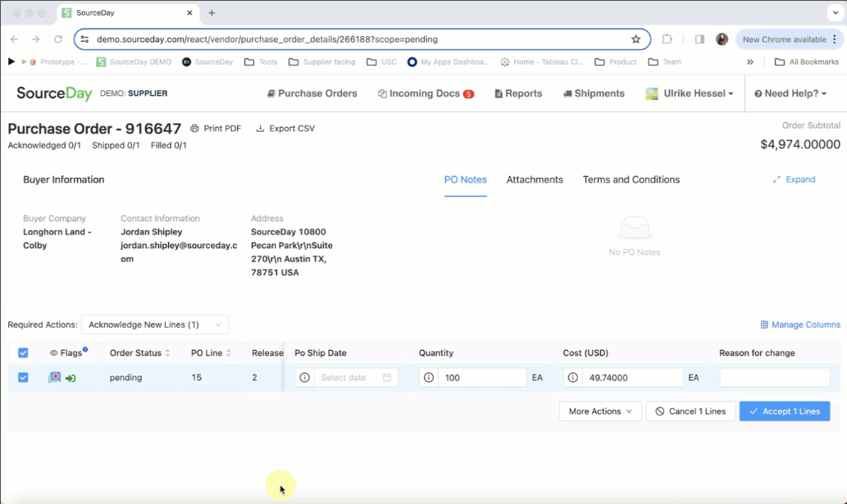Click Export CSV button

285,129
